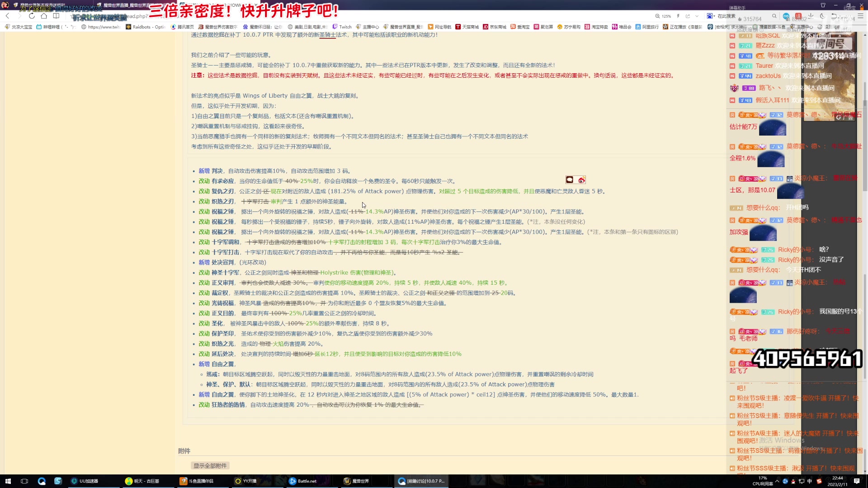Open the 腾讯首页 bookmark
868x488 pixels.
tap(182, 27)
